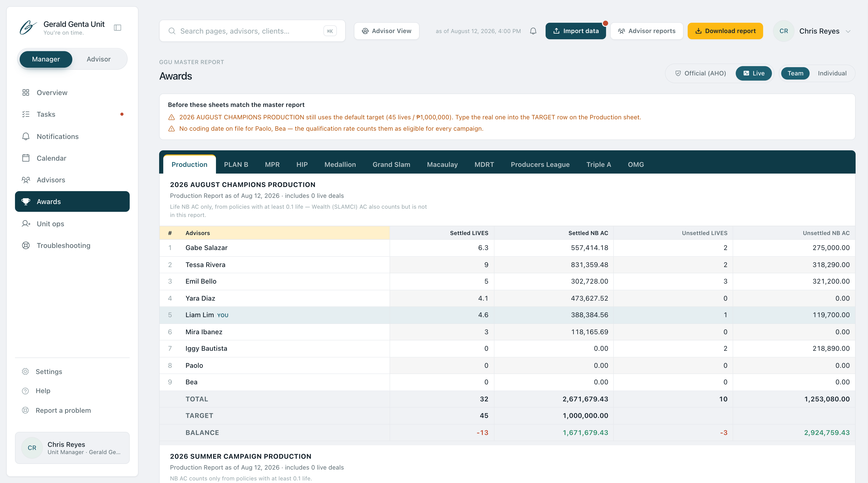The height and width of the screenshot is (483, 868).
Task: Open the notification bell in the top bar
Action: click(533, 31)
